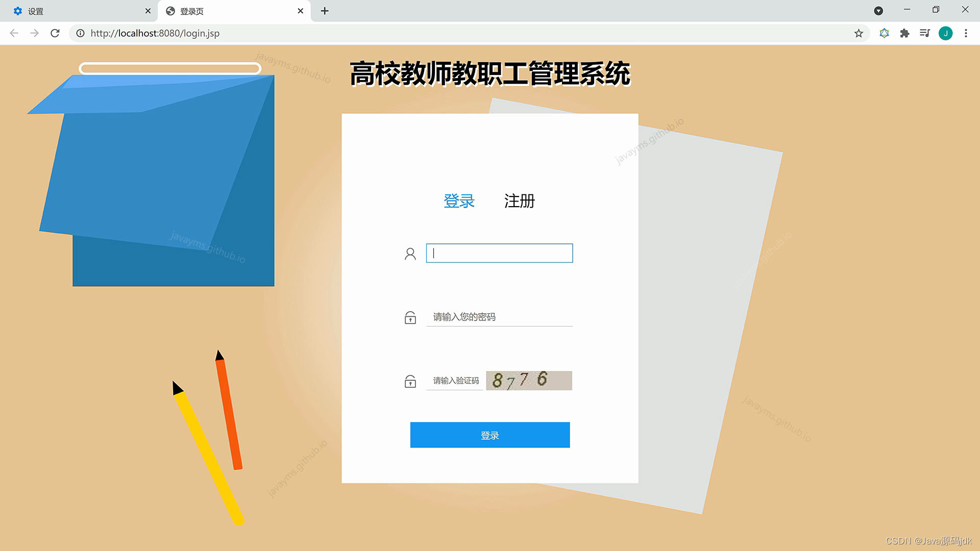Reload the login page

click(55, 33)
